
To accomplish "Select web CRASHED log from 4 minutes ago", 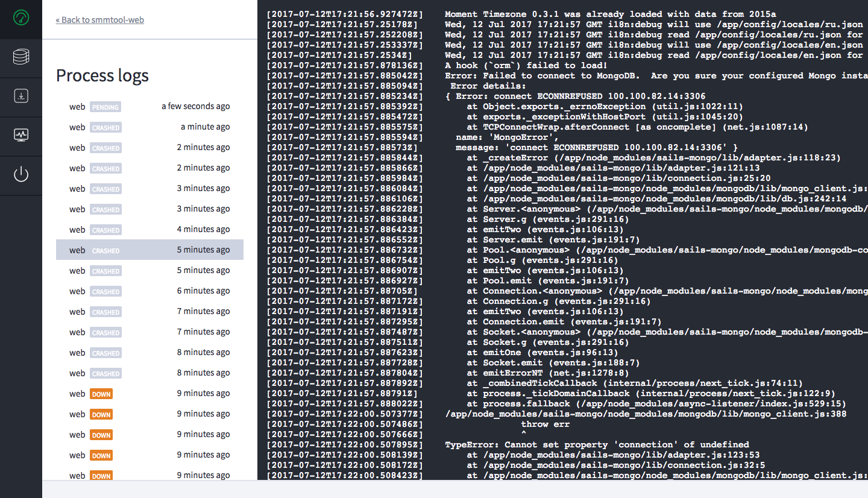I will tap(149, 230).
